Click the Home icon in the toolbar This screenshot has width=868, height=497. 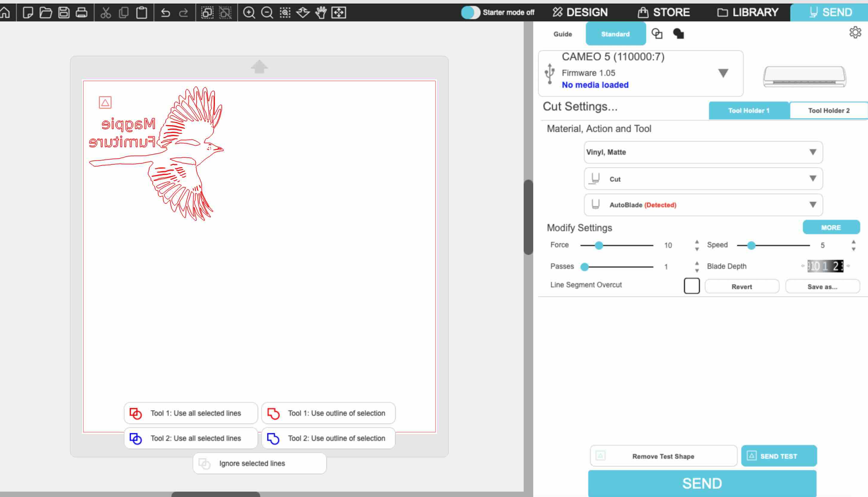(5, 13)
